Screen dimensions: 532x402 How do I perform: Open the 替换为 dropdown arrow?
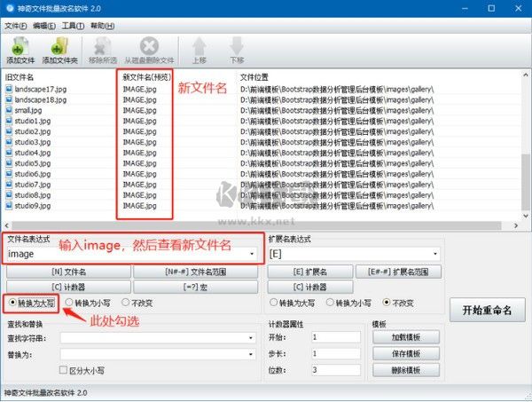point(251,354)
